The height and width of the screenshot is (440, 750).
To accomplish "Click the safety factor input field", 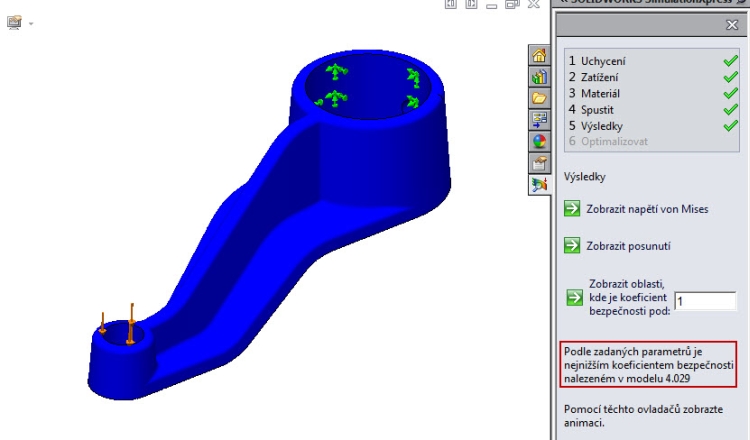I will coord(705,301).
